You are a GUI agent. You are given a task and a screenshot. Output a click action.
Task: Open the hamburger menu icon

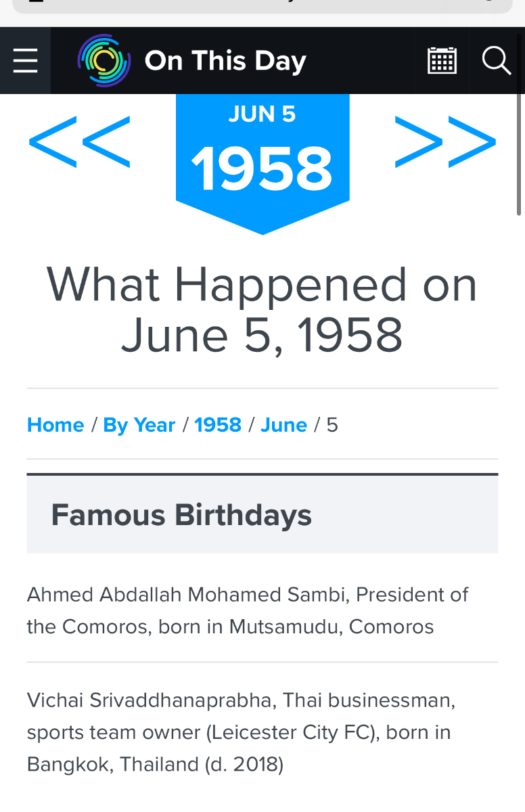pyautogui.click(x=25, y=61)
